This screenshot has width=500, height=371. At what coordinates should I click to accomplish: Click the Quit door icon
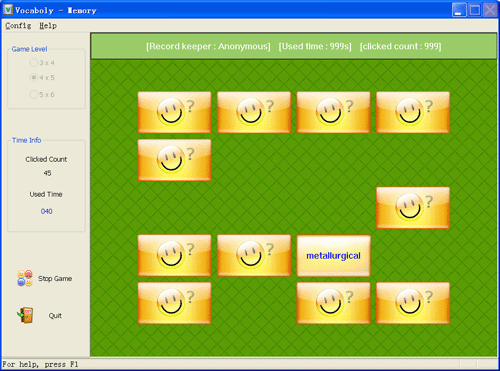(25, 315)
